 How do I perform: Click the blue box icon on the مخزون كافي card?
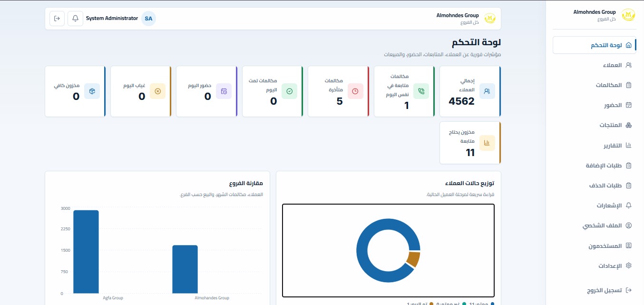(92, 91)
